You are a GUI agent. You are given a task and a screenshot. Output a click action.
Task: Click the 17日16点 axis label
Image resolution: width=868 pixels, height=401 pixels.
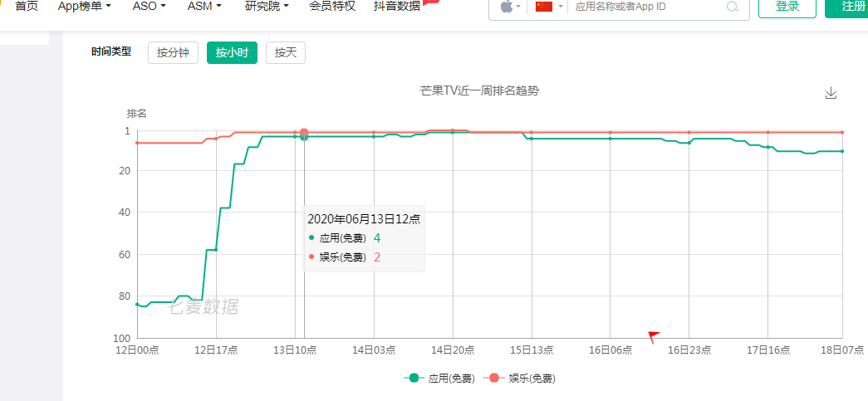point(767,350)
